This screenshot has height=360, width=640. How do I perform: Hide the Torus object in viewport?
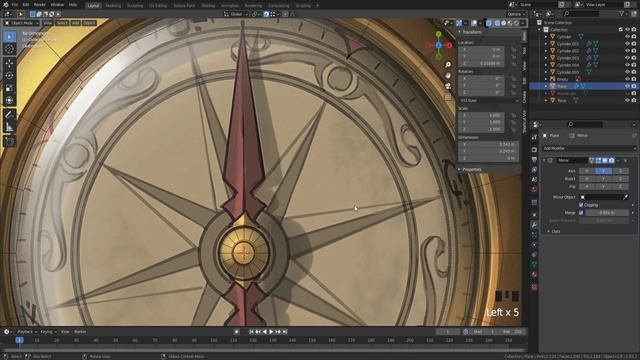[x=627, y=100]
